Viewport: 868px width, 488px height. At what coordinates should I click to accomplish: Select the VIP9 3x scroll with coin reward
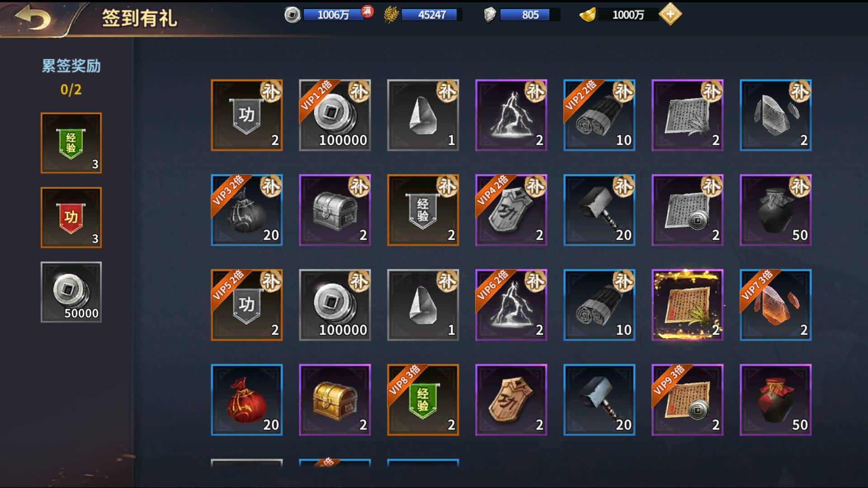pos(687,400)
